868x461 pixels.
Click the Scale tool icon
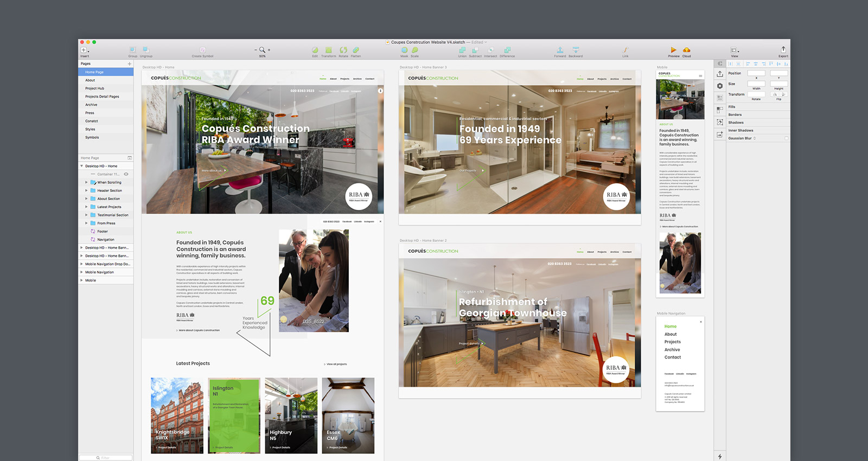414,50
